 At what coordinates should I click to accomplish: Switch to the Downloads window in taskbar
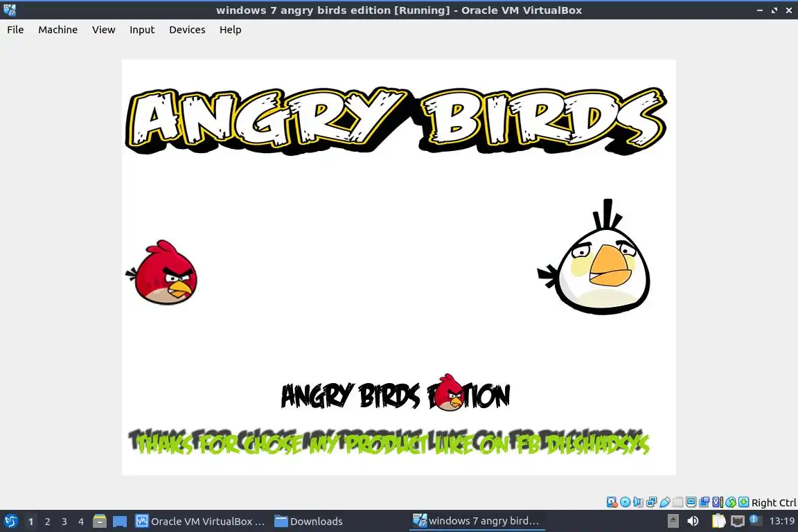(x=308, y=522)
